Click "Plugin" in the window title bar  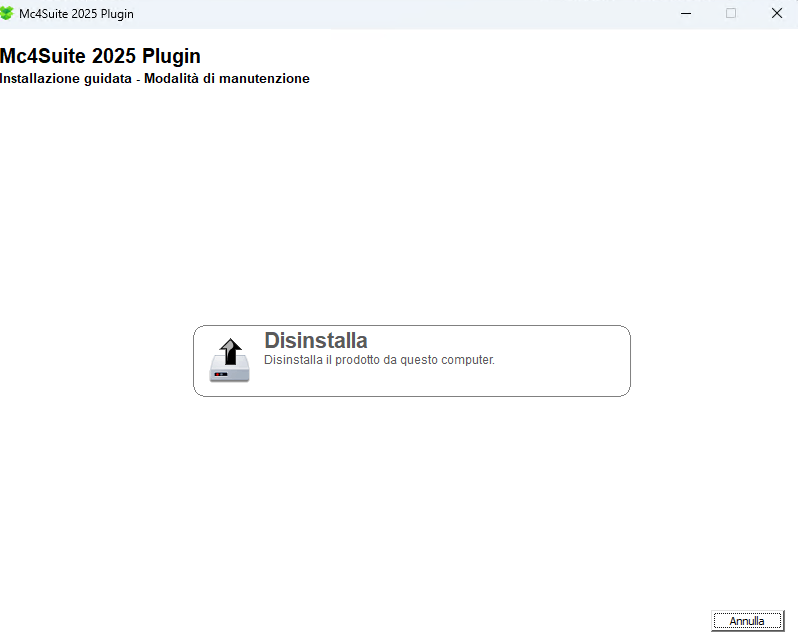(x=116, y=14)
